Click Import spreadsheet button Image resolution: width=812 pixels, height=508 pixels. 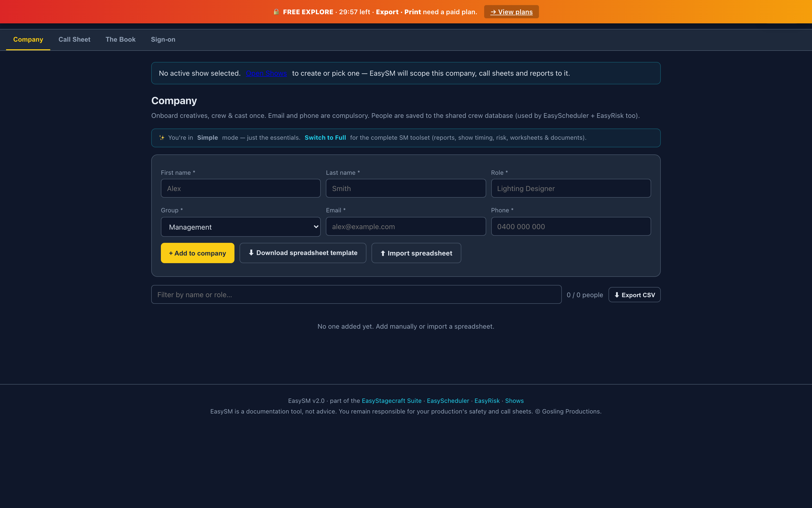(416, 253)
